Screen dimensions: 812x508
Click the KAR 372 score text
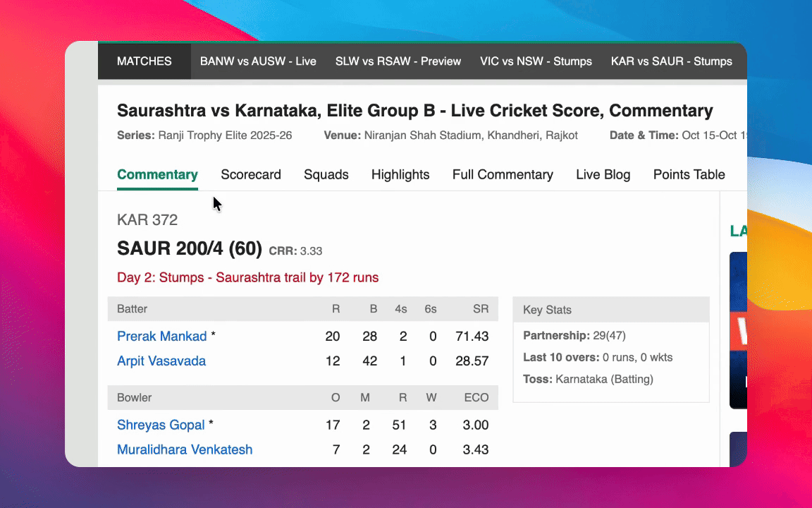(147, 220)
